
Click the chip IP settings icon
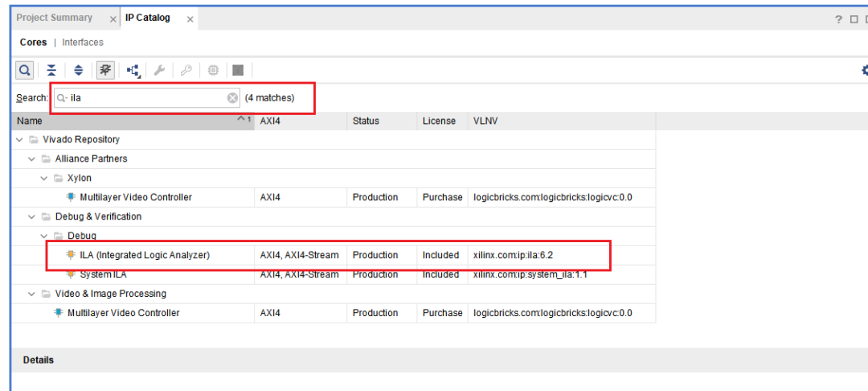(x=213, y=70)
